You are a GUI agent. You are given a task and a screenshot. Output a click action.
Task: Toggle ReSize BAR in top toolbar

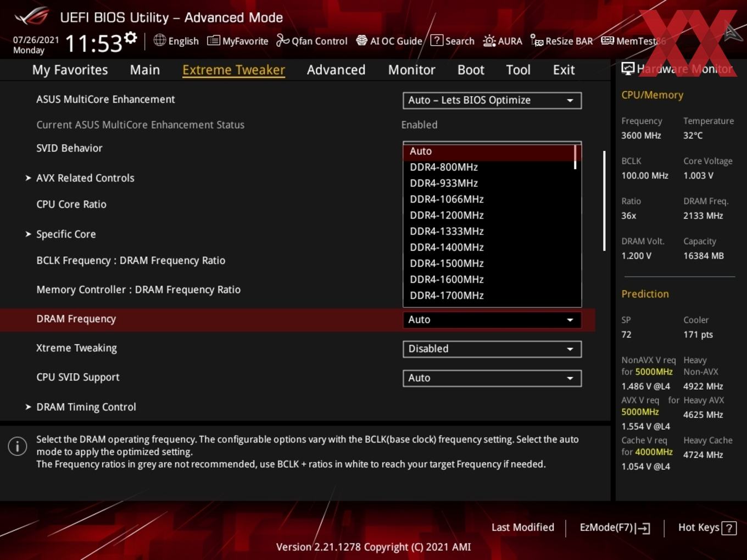(x=561, y=41)
